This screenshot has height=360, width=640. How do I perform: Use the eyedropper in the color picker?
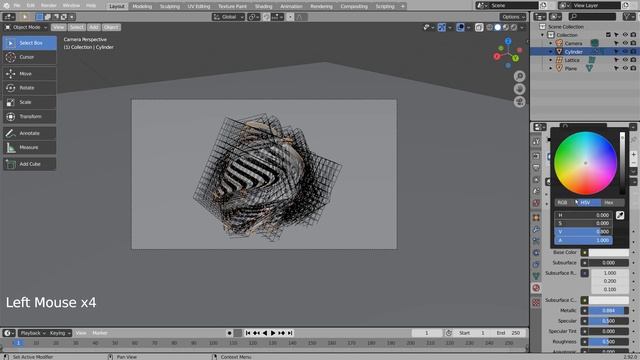point(620,215)
